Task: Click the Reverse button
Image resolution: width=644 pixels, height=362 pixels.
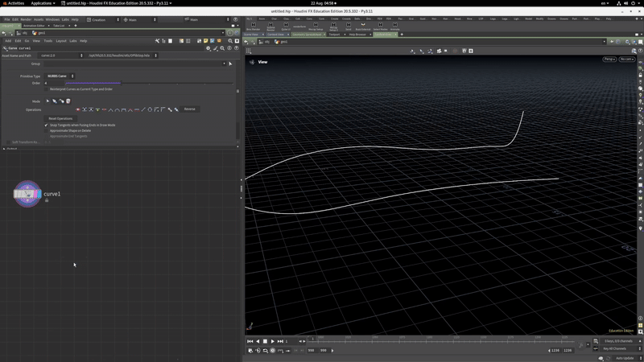Action: click(190, 109)
